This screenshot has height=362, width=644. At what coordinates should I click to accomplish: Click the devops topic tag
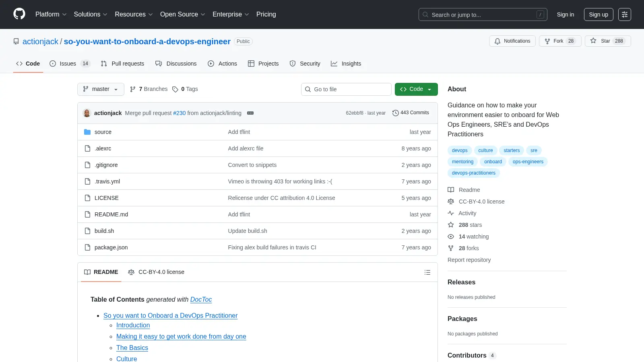pos(460,150)
